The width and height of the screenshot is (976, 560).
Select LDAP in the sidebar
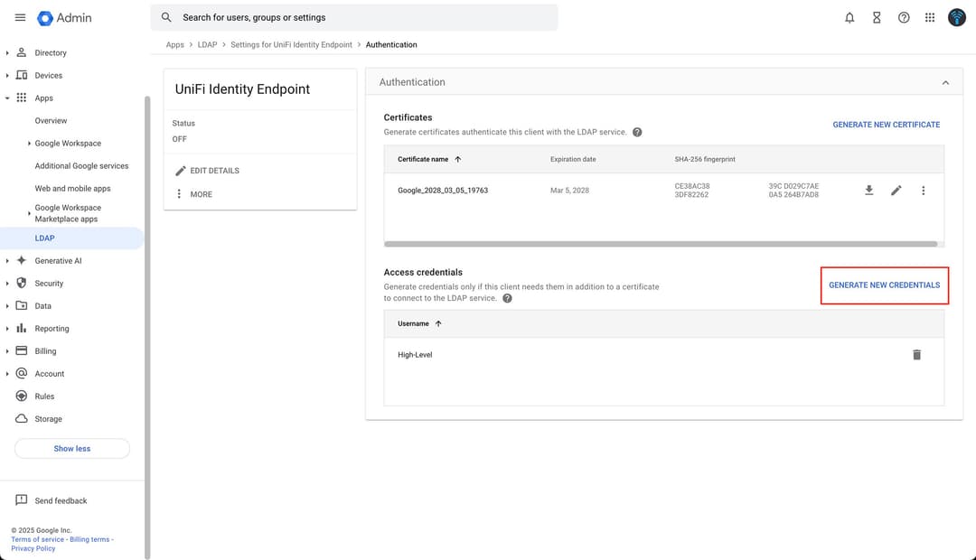click(x=71, y=238)
